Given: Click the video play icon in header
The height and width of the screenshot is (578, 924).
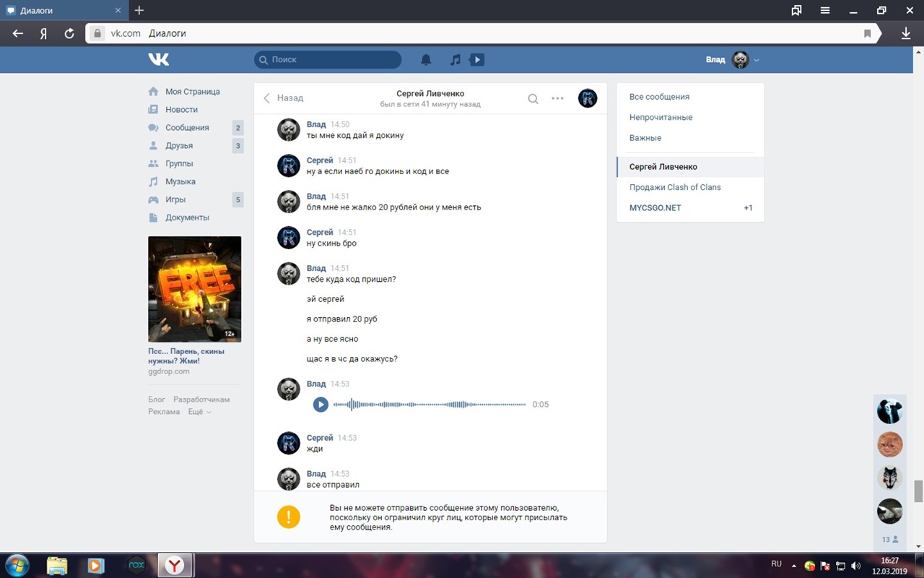Looking at the screenshot, I should coord(477,60).
